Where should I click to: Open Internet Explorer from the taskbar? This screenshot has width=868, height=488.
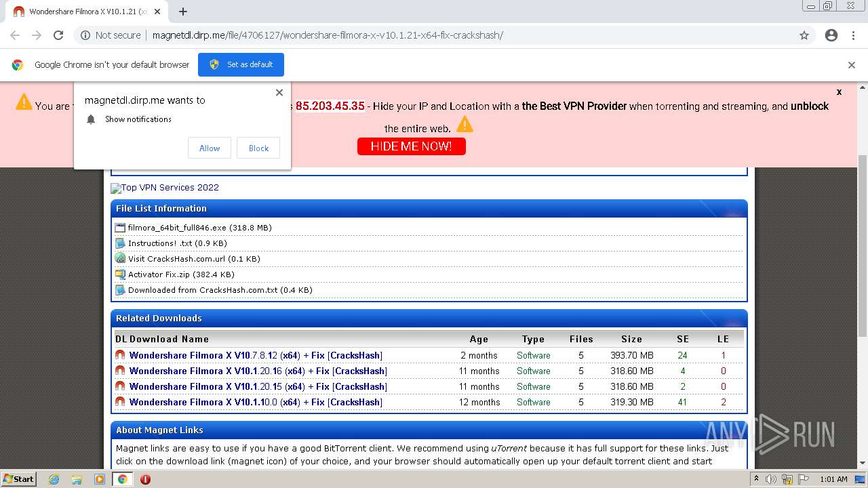(54, 479)
